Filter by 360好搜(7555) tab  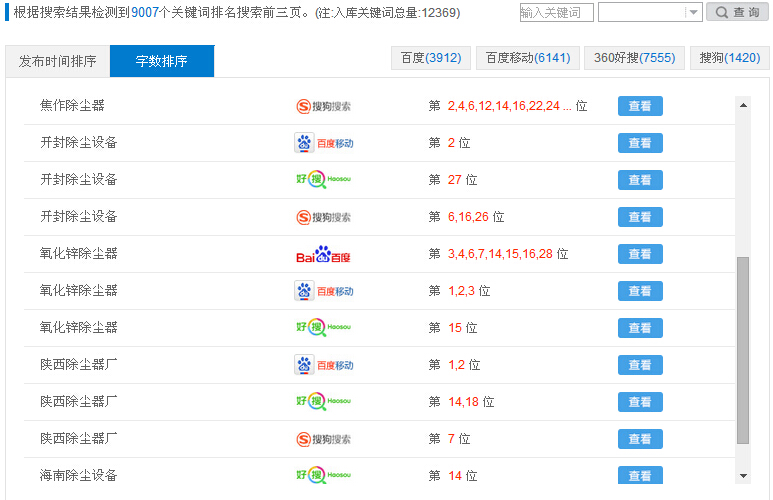pos(634,58)
